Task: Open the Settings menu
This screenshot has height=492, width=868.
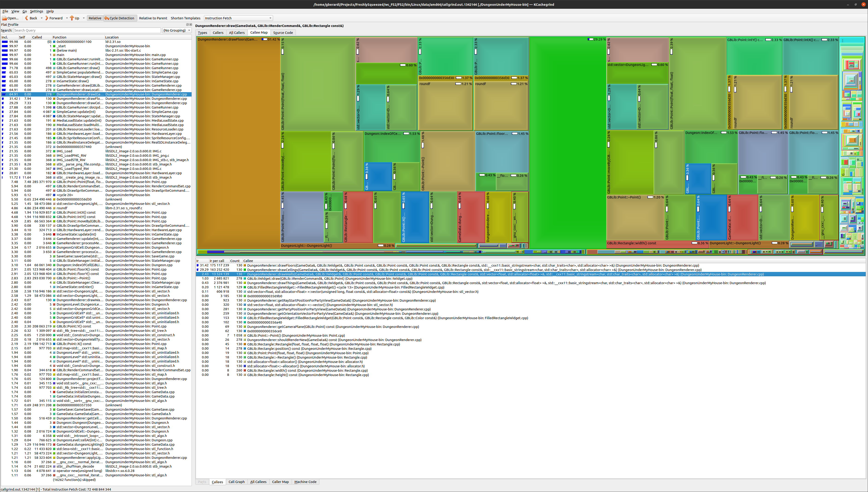Action: (36, 11)
